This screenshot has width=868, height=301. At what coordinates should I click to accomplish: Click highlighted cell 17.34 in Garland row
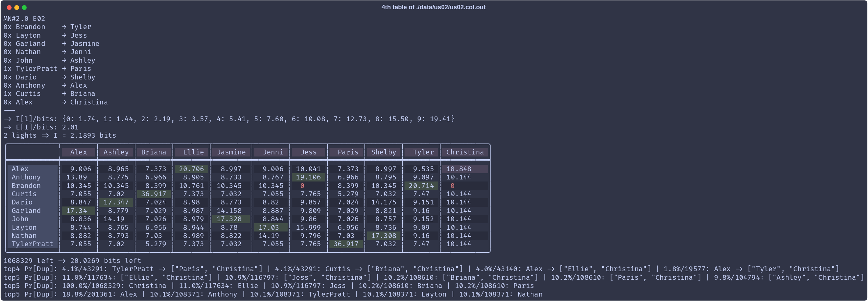pyautogui.click(x=79, y=211)
